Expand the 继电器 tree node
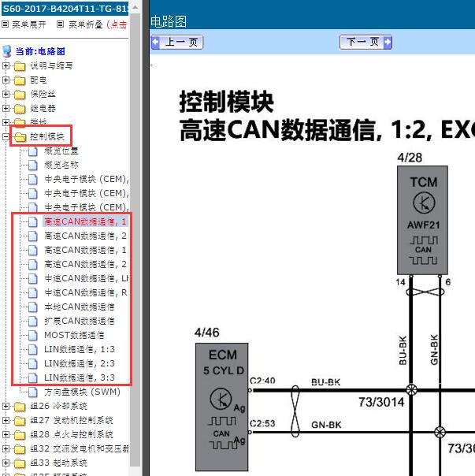Image resolution: width=475 pixels, height=476 pixels. [6, 108]
